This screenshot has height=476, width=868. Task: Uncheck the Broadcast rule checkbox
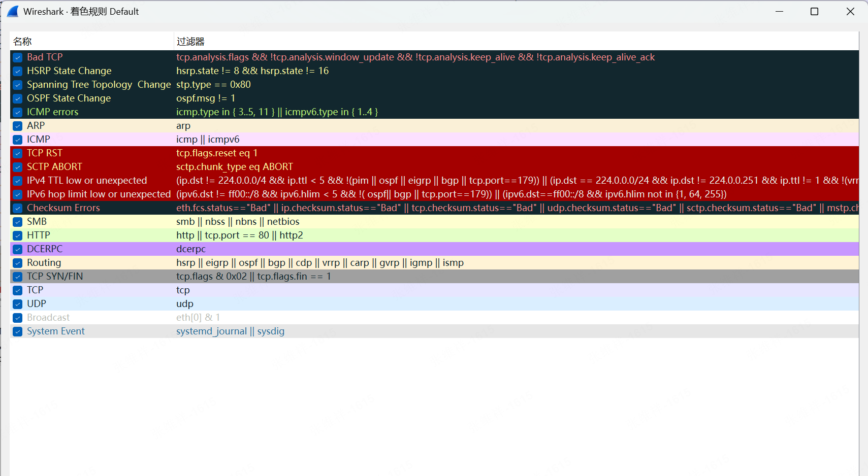[18, 318]
